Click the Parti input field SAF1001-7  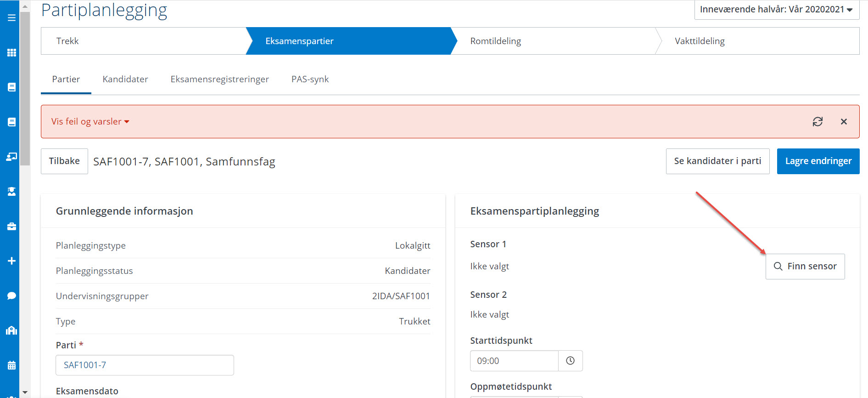(x=145, y=365)
